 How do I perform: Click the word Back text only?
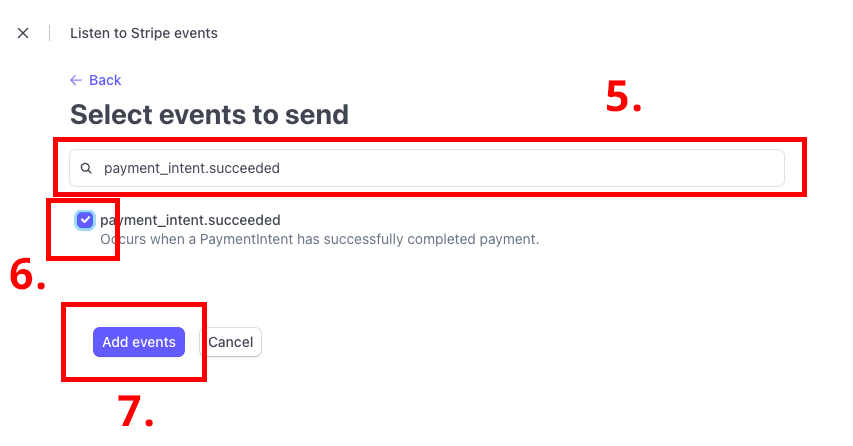click(x=105, y=80)
